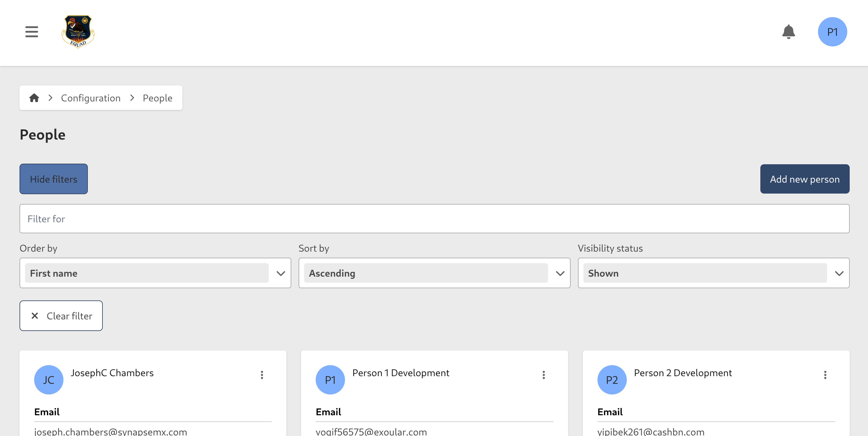
Task: Toggle Hide filters to collapse filters
Action: [54, 179]
